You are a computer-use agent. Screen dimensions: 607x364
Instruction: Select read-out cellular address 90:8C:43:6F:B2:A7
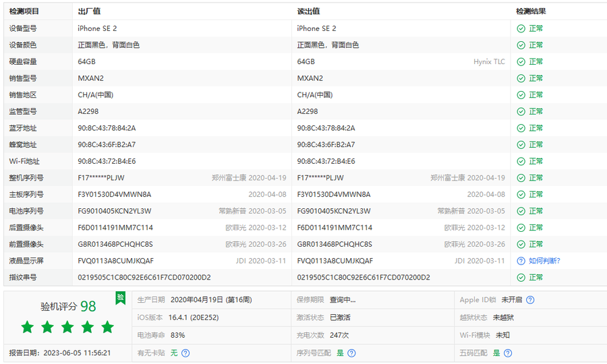326,145
